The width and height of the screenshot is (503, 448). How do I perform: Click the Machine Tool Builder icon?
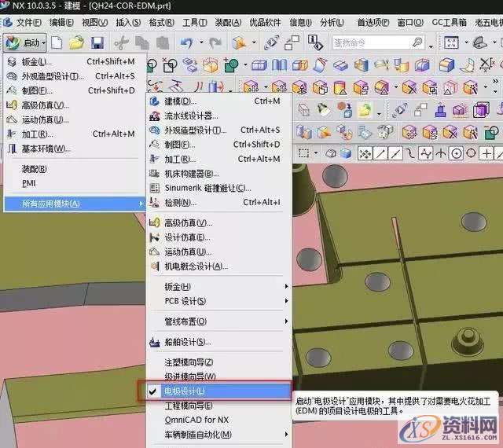pos(154,174)
